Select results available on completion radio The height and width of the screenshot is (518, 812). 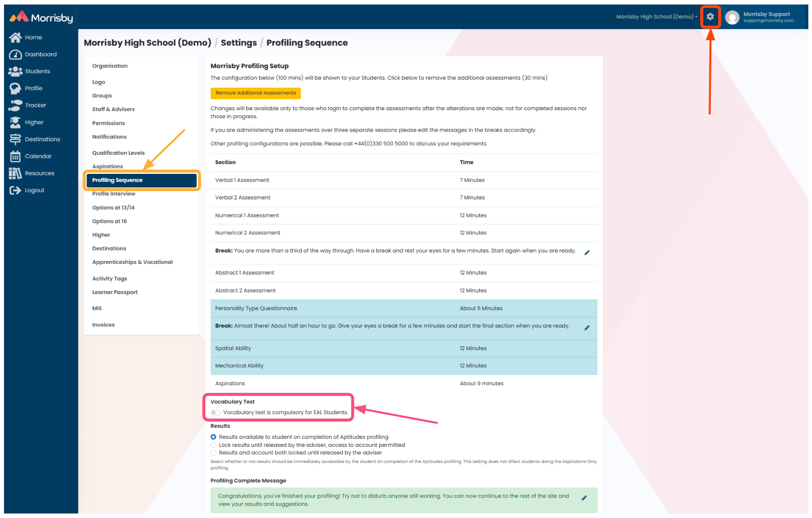(213, 437)
